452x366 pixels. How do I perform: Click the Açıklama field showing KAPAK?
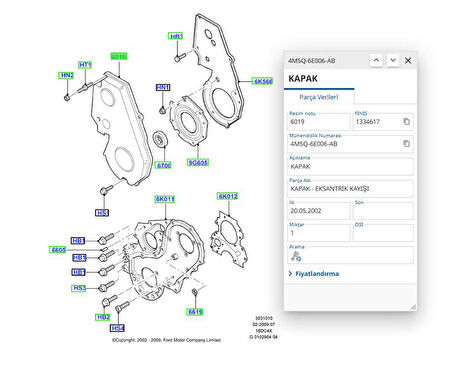coord(350,166)
